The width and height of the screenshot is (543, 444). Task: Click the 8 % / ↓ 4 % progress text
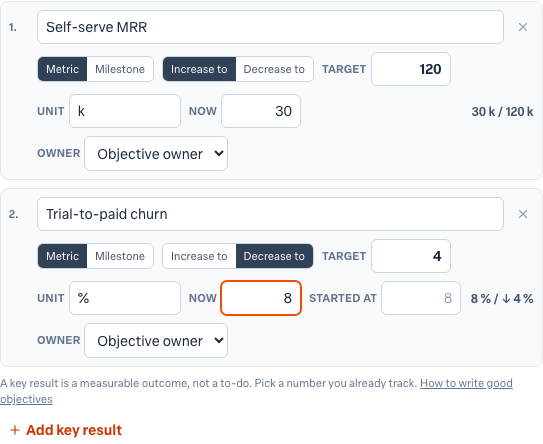click(x=502, y=299)
